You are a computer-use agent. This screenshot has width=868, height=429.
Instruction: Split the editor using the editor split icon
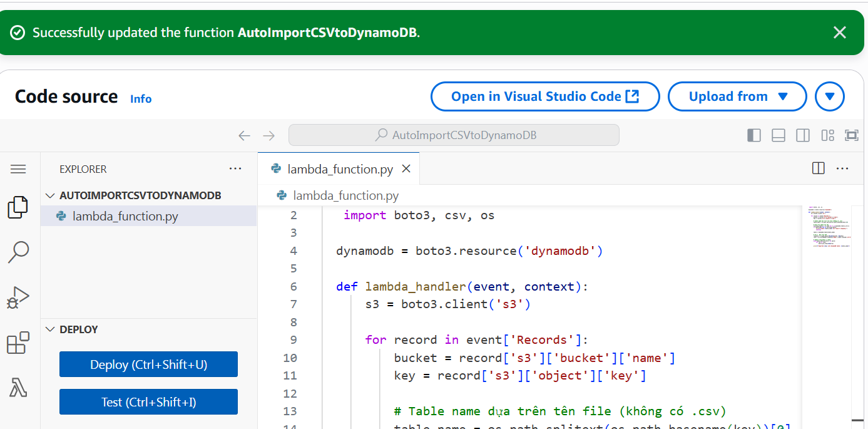point(818,168)
